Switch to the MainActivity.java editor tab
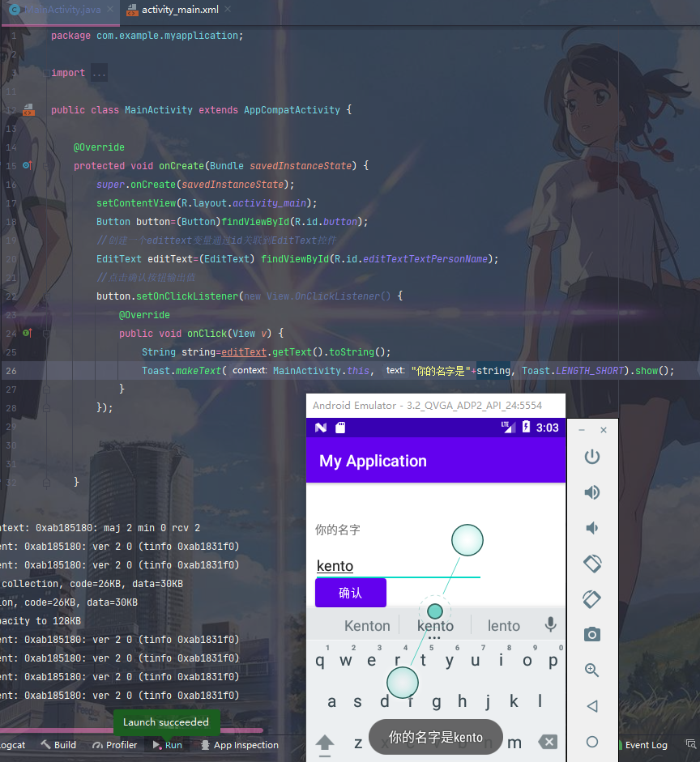Viewport: 700px width, 762px height. coord(62,10)
